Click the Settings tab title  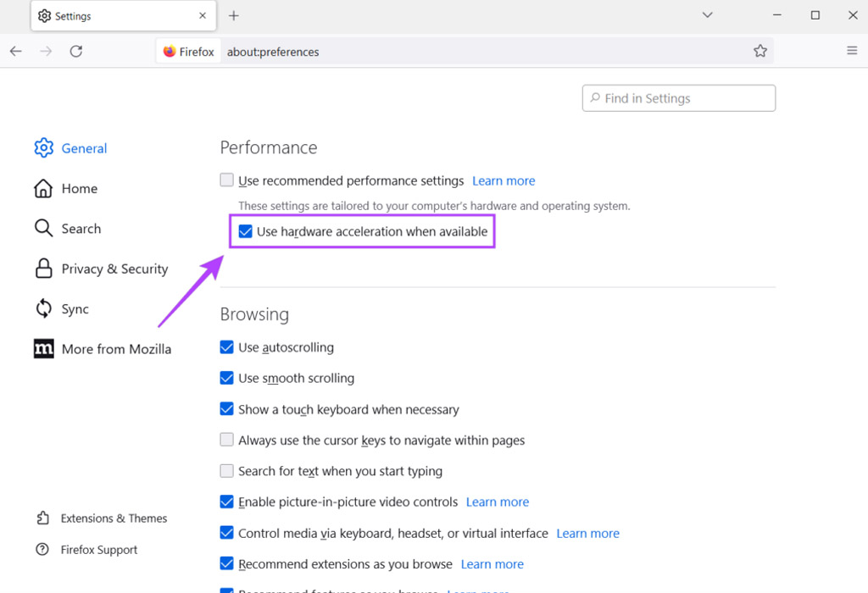(73, 17)
